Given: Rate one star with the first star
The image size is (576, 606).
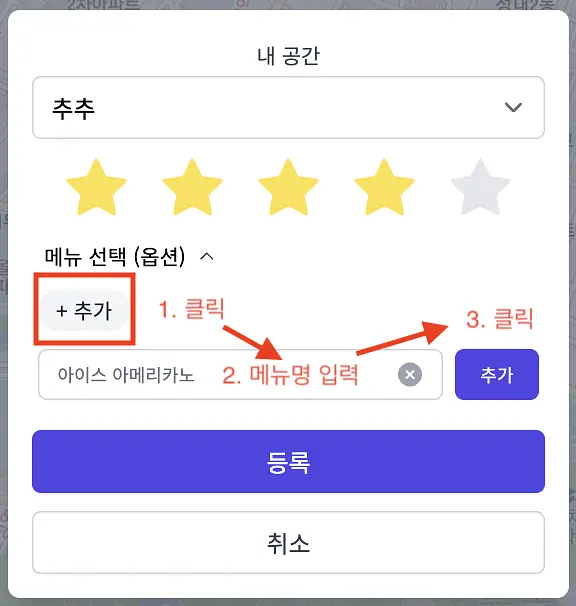Looking at the screenshot, I should 96,187.
